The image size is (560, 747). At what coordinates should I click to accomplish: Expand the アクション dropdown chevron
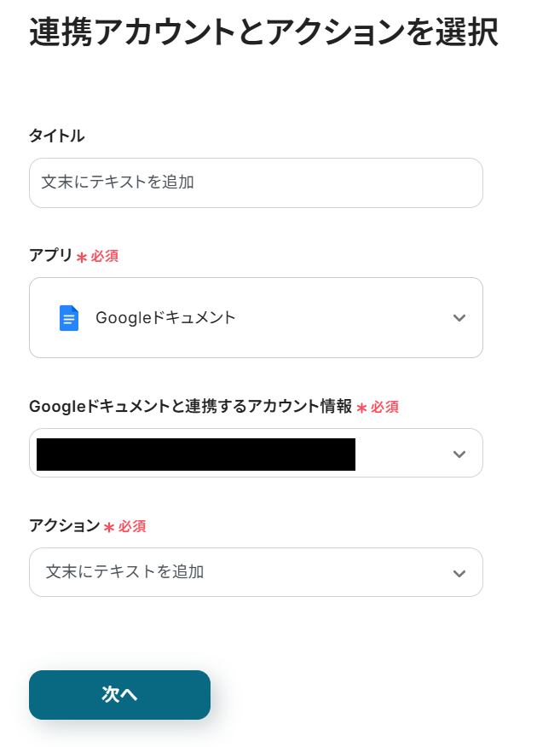pyautogui.click(x=459, y=573)
